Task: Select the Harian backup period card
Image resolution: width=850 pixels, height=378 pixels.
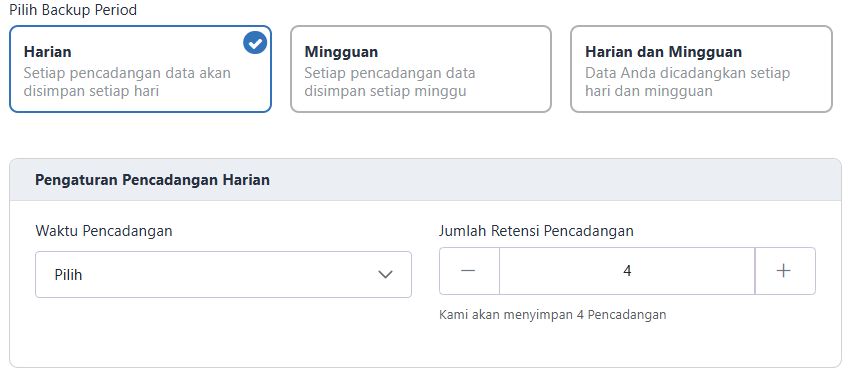Action: pos(140,69)
